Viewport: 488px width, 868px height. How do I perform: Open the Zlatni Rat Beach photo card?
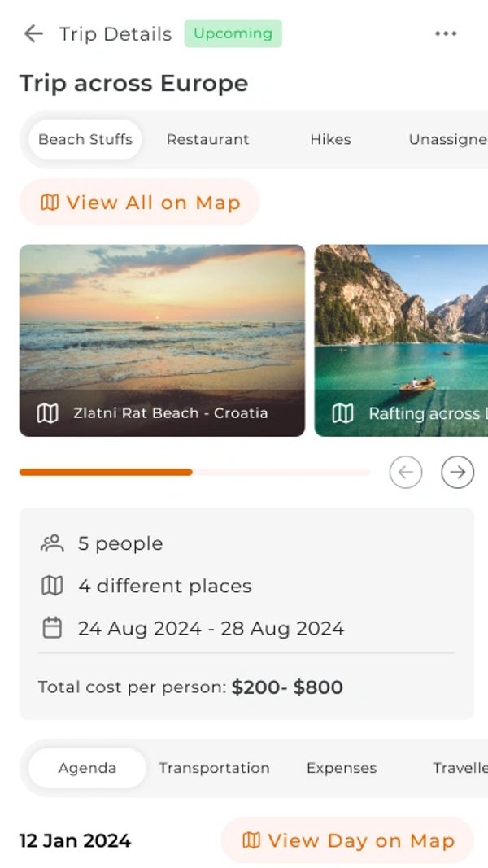point(162,325)
